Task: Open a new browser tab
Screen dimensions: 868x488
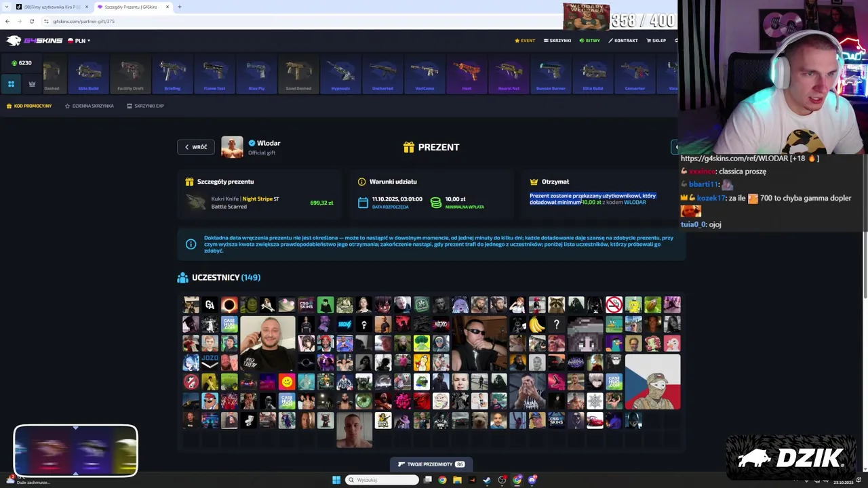Action: (180, 7)
